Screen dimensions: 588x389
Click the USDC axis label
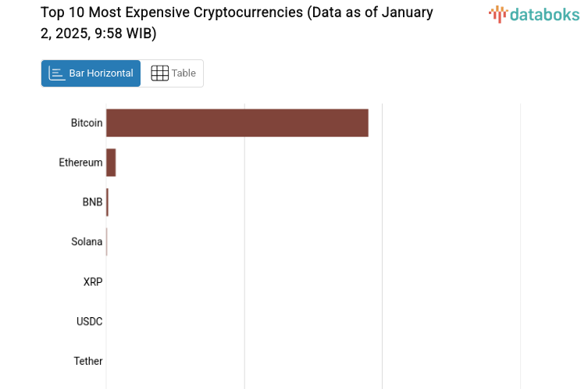(90, 321)
